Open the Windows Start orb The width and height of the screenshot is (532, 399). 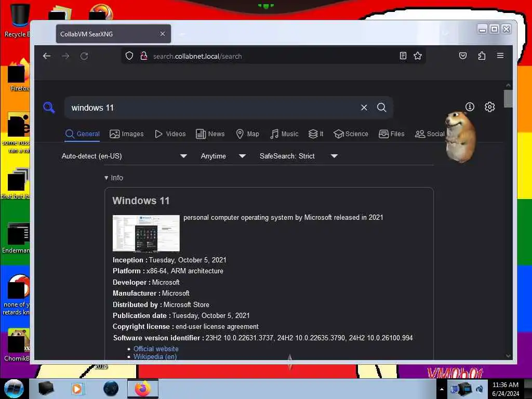tap(14, 389)
